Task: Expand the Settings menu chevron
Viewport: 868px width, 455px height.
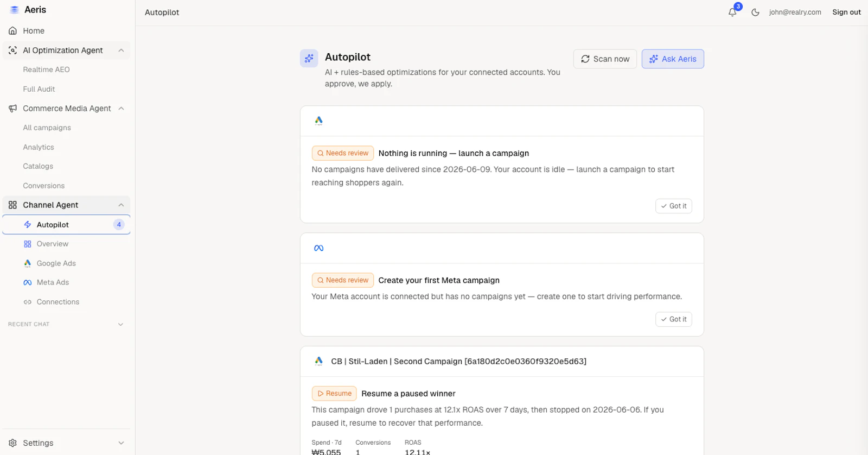Action: (x=121, y=443)
